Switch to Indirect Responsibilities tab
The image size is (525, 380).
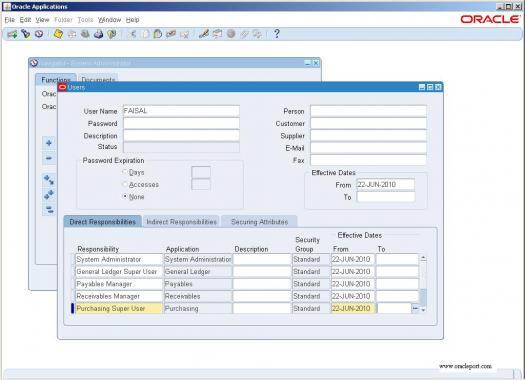181,222
